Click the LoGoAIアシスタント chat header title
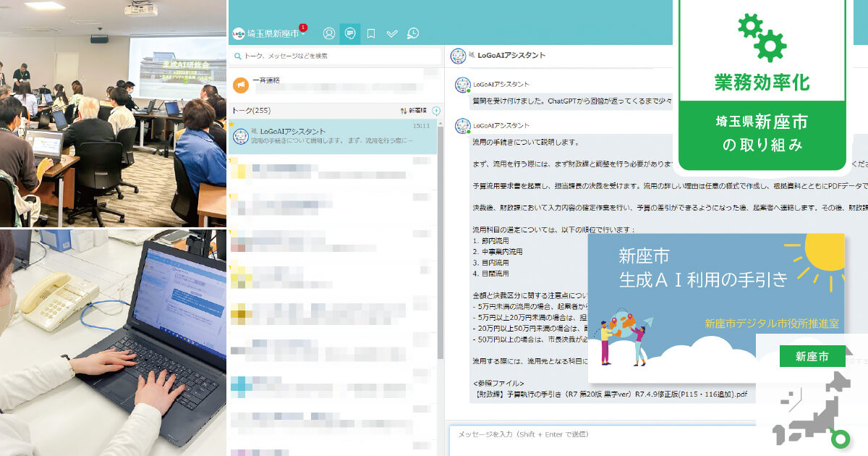The width and height of the screenshot is (868, 456). click(x=511, y=56)
